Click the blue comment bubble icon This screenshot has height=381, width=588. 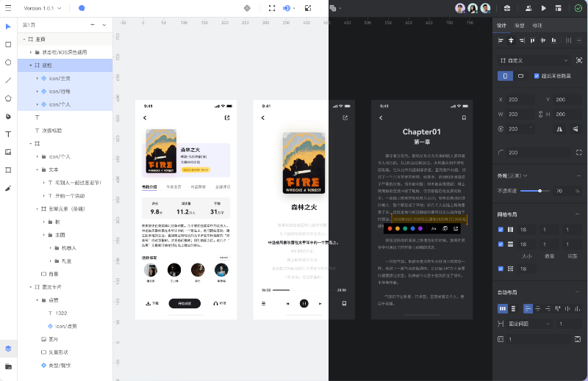point(82,8)
